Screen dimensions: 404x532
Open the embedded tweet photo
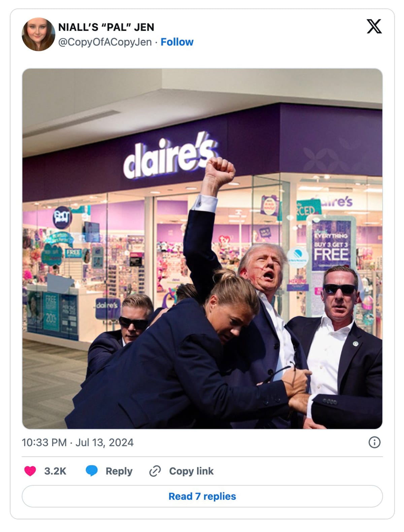coord(202,249)
